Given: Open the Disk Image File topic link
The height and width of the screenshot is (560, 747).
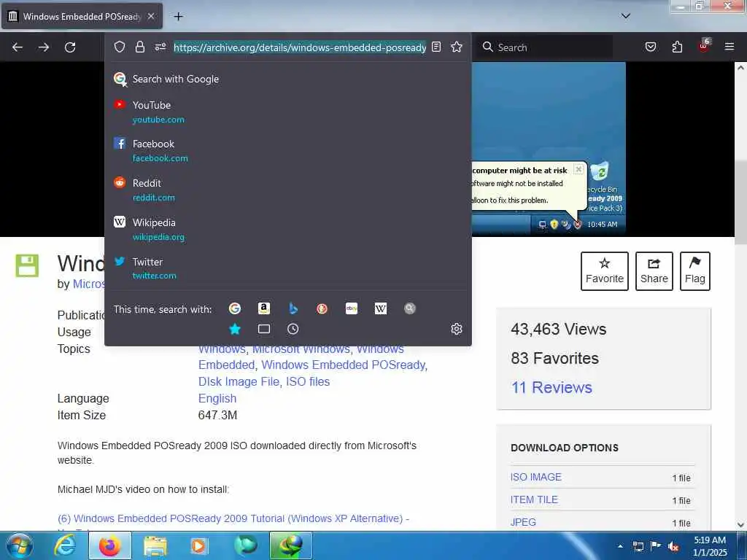Looking at the screenshot, I should click(x=239, y=381).
